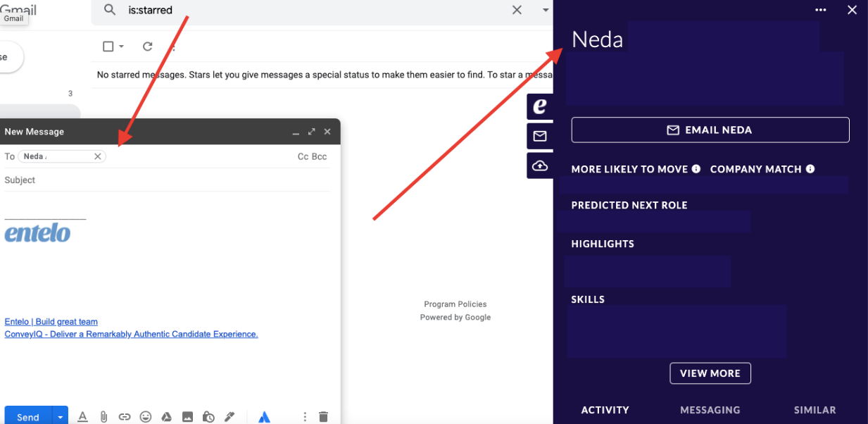This screenshot has width=868, height=424.
Task: Show info for More Likely To Move
Action: pyautogui.click(x=696, y=169)
